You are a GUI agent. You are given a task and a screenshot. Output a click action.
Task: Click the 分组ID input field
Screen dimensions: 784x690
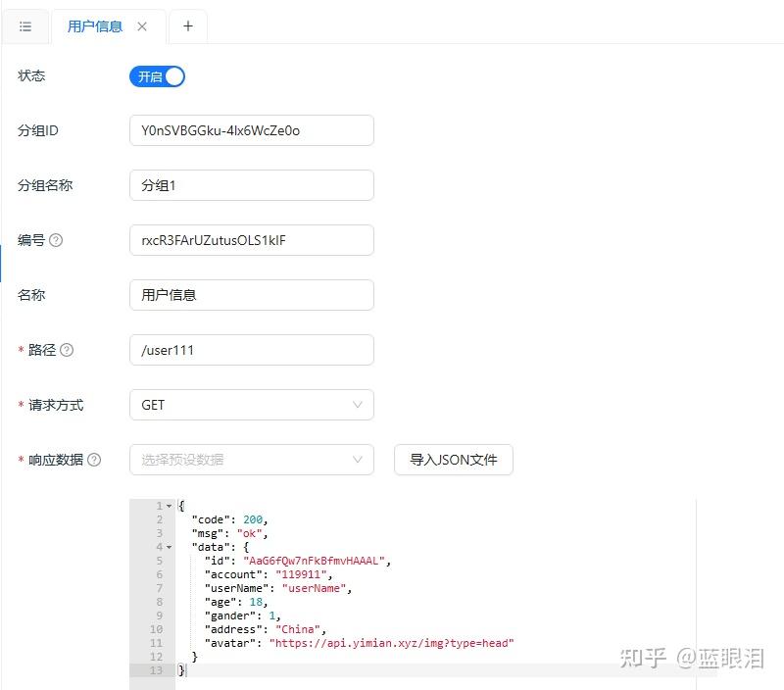(252, 130)
